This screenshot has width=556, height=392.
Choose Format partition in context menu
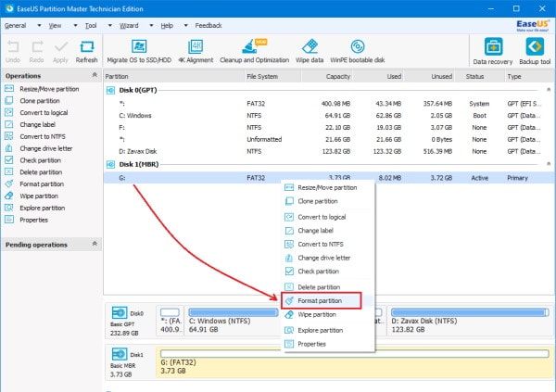click(322, 301)
